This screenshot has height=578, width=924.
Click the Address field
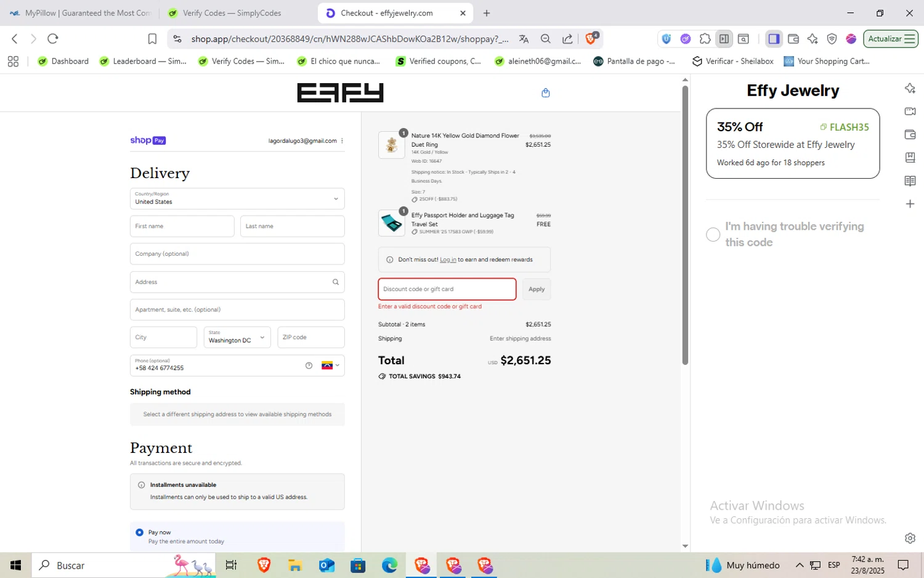pyautogui.click(x=237, y=282)
